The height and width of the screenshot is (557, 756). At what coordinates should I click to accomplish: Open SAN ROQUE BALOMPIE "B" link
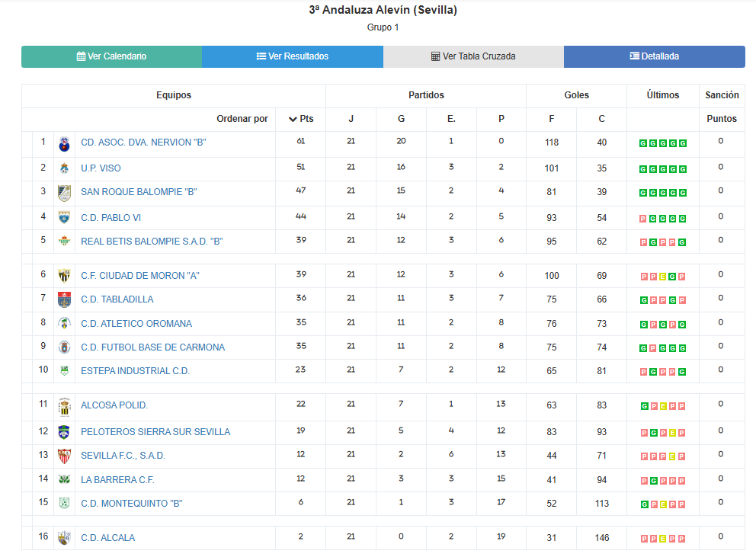coord(139,192)
